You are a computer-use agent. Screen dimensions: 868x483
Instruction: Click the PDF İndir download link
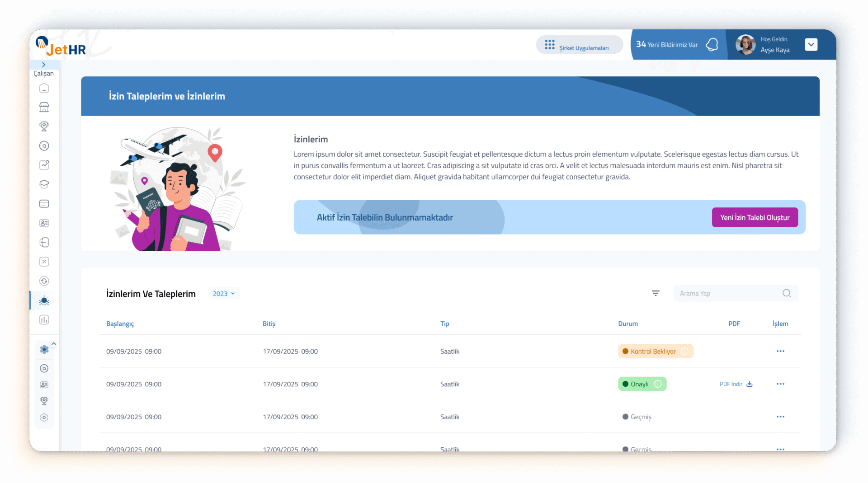[x=736, y=384]
